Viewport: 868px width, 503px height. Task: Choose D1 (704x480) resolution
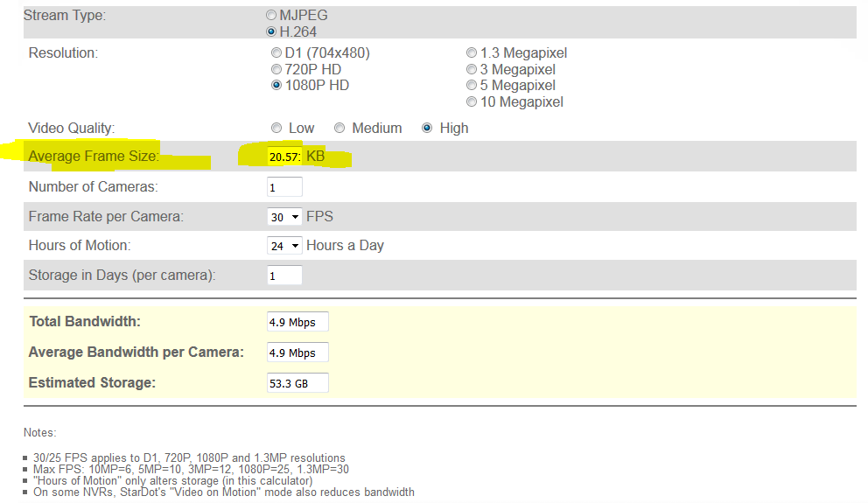[x=276, y=53]
